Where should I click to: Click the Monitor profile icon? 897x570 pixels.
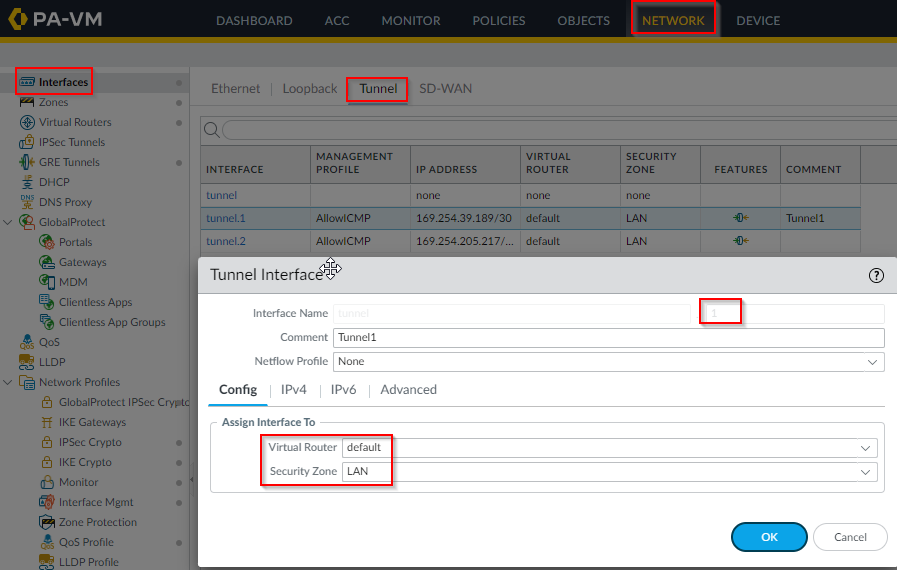(x=47, y=482)
